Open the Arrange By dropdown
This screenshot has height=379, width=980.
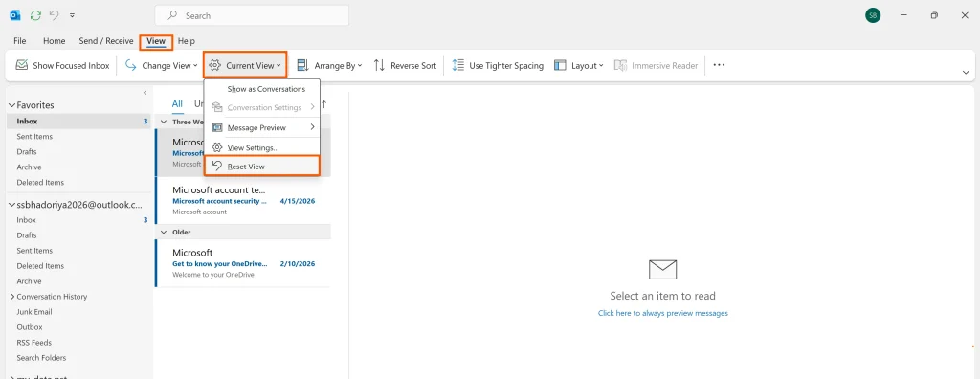[x=329, y=65]
